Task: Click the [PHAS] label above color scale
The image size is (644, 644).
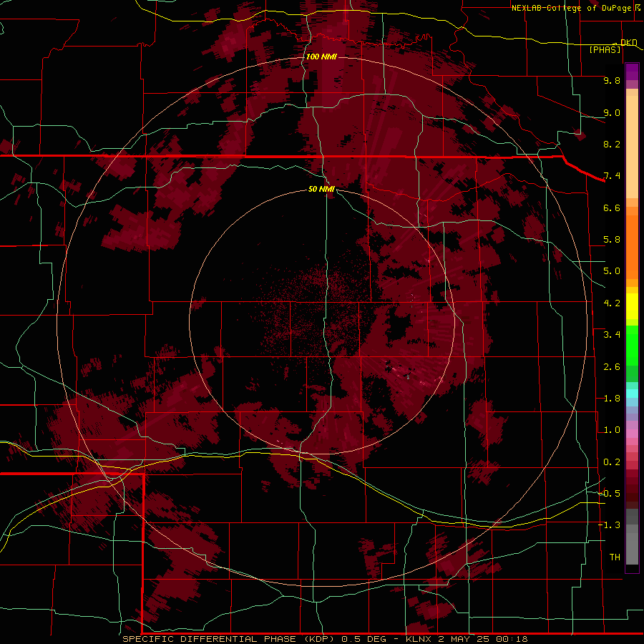Action: [605, 49]
